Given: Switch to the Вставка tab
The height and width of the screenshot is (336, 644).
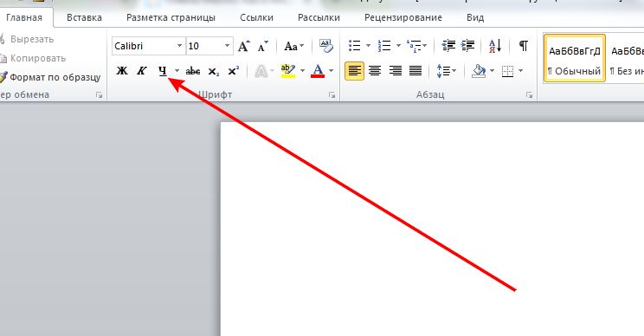Looking at the screenshot, I should [x=84, y=17].
